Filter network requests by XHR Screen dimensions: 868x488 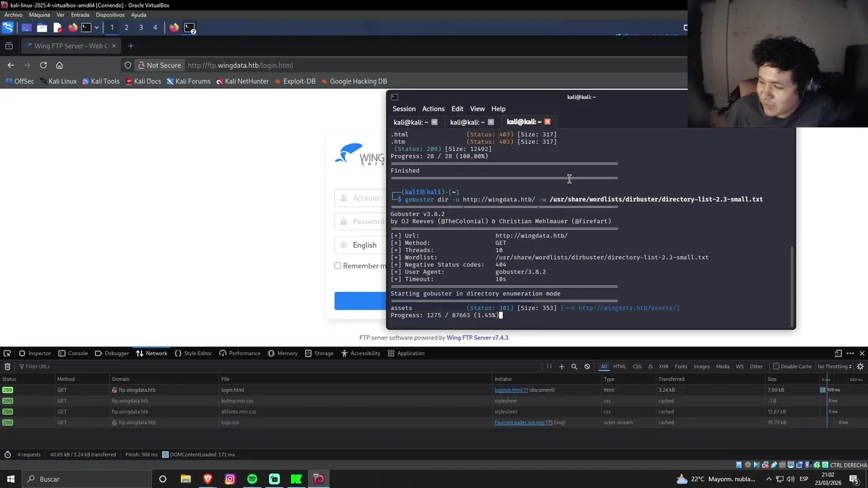tap(664, 367)
